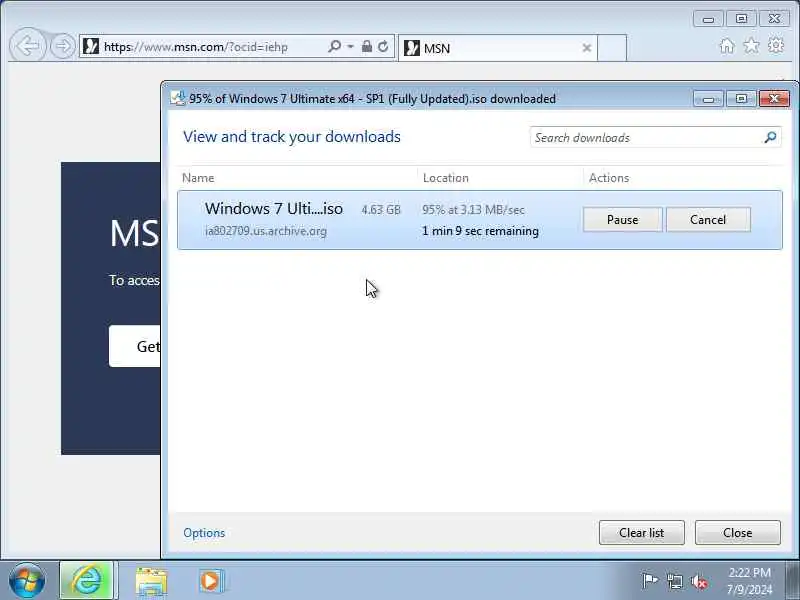The height and width of the screenshot is (600, 800).
Task: Refresh the page with the reload icon
Action: pos(383,46)
